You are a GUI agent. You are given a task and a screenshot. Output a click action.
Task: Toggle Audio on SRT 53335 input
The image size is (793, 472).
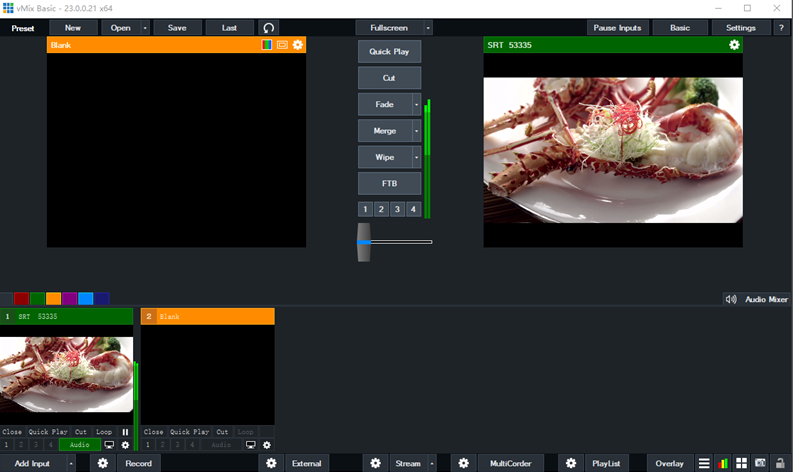(x=79, y=445)
